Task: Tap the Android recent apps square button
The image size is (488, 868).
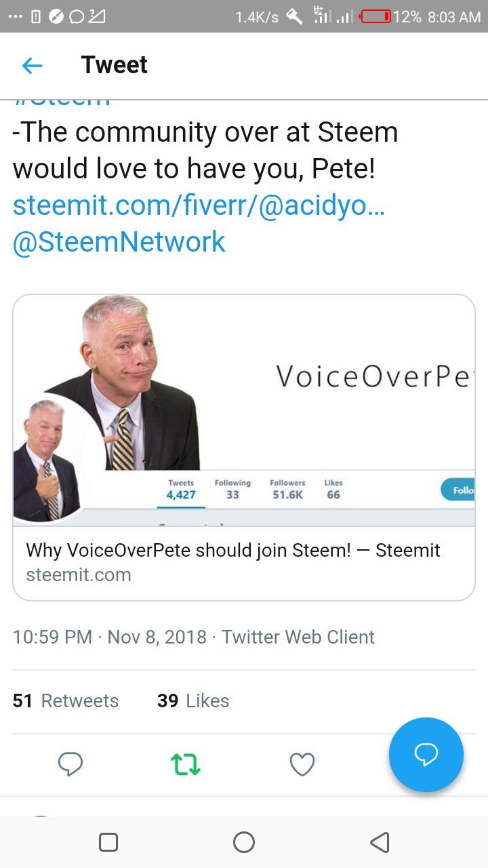Action: tap(108, 842)
